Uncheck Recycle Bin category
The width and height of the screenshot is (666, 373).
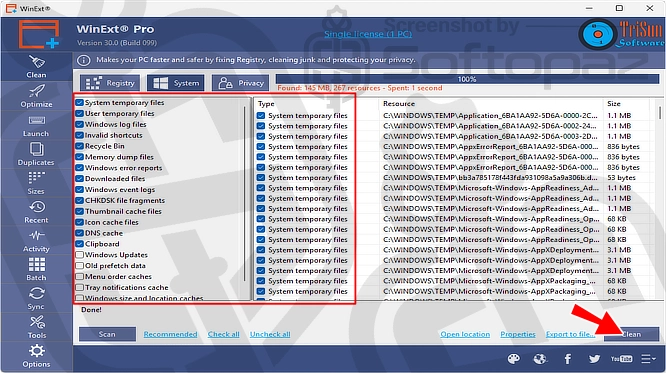click(x=79, y=146)
